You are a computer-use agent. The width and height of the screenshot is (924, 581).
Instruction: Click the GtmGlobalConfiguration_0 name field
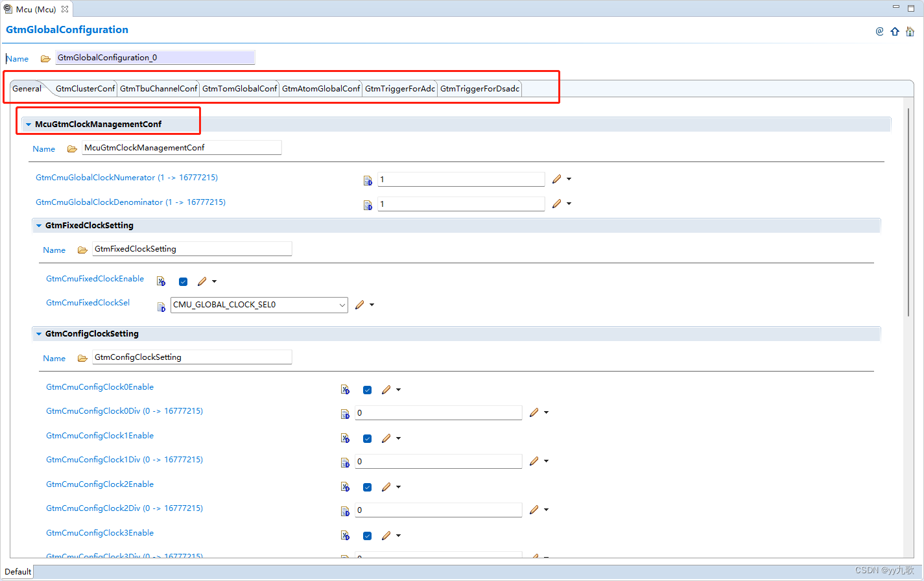(155, 58)
